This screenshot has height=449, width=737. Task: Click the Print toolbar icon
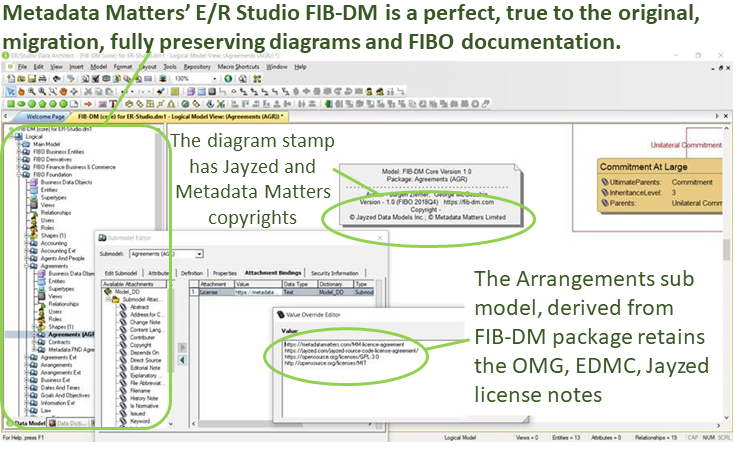point(42,79)
